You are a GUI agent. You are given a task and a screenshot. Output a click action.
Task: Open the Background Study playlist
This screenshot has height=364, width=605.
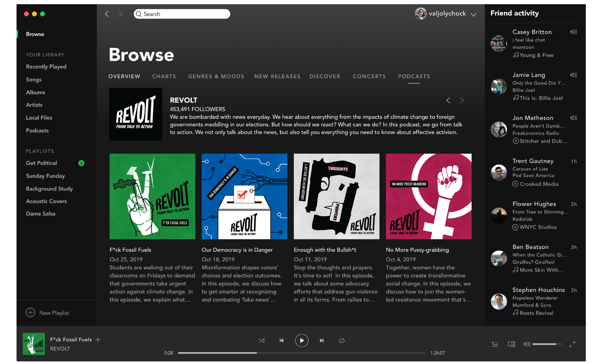tap(49, 189)
